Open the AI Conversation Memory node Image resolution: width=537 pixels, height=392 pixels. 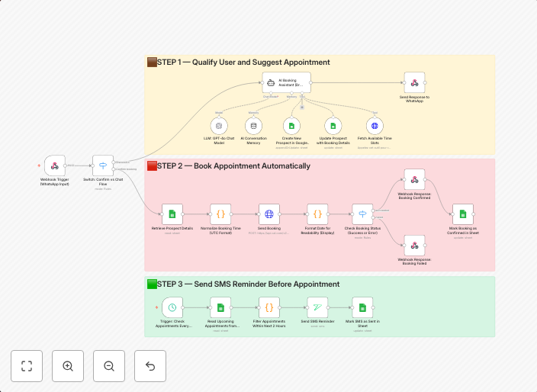click(x=253, y=125)
